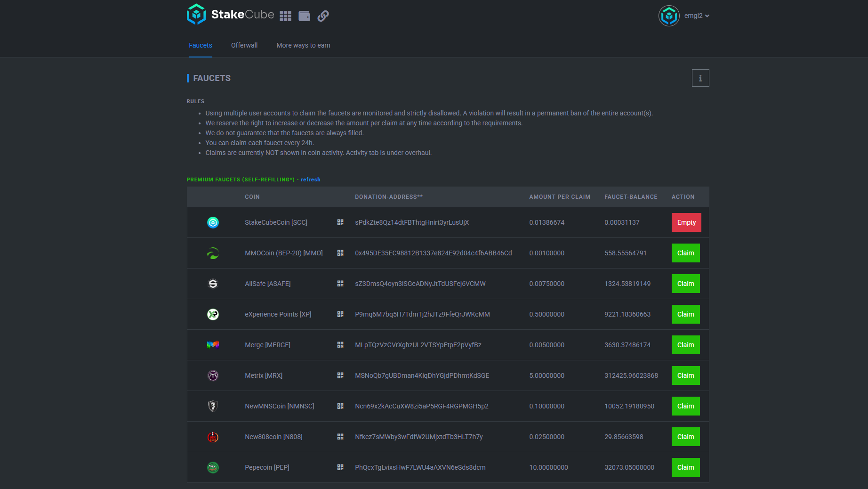Viewport: 868px width, 489px height.
Task: Select the eXperience Points [XP] name
Action: click(x=278, y=314)
